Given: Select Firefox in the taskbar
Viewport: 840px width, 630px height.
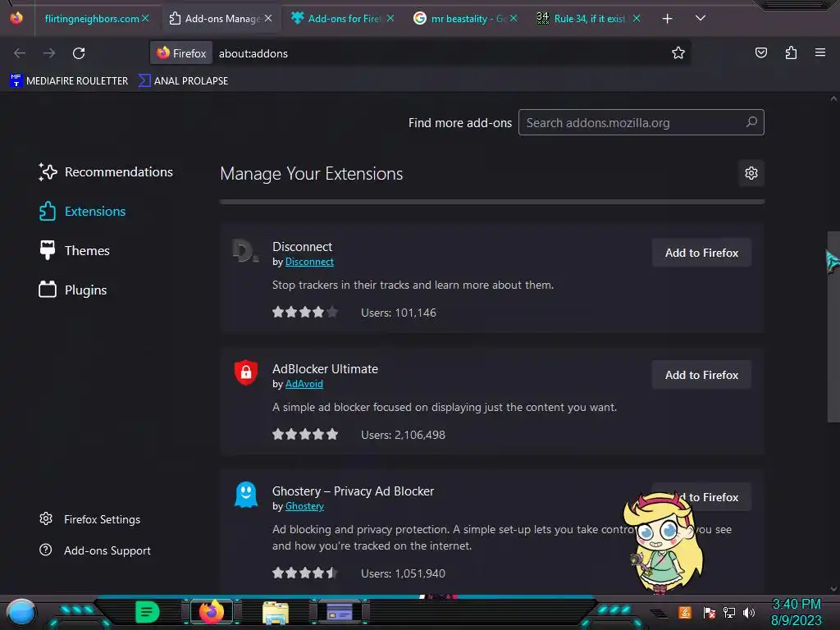Looking at the screenshot, I should click(x=211, y=612).
